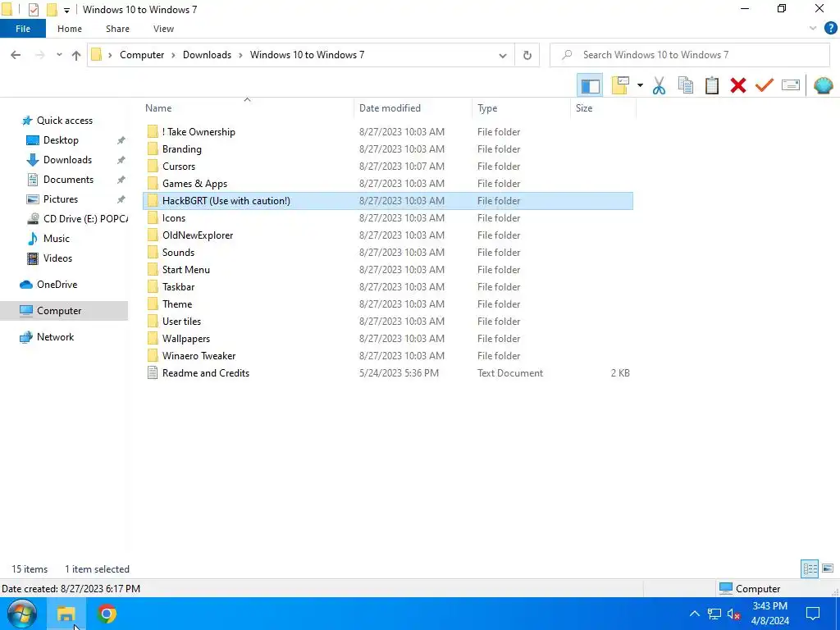Switch to Large icons view button

[828, 568]
